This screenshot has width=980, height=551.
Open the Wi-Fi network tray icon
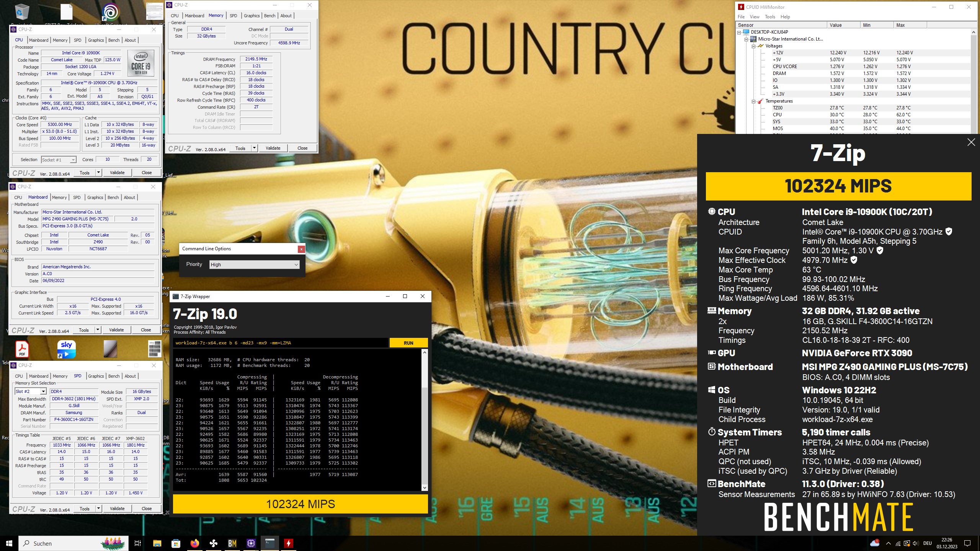898,543
